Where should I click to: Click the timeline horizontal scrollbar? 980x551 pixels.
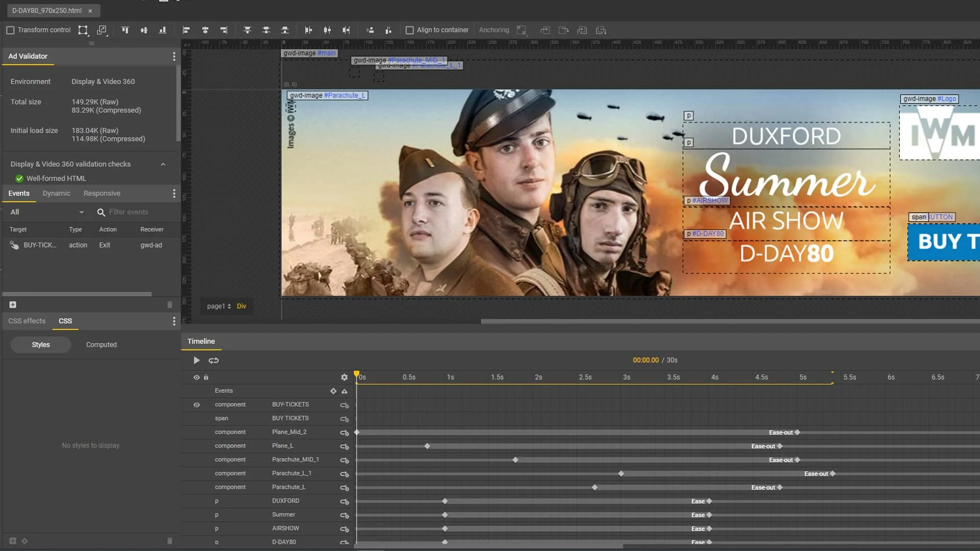488,546
